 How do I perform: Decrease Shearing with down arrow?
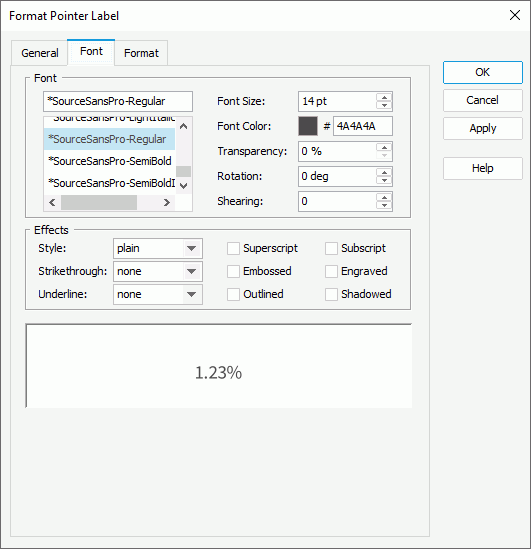coord(384,206)
